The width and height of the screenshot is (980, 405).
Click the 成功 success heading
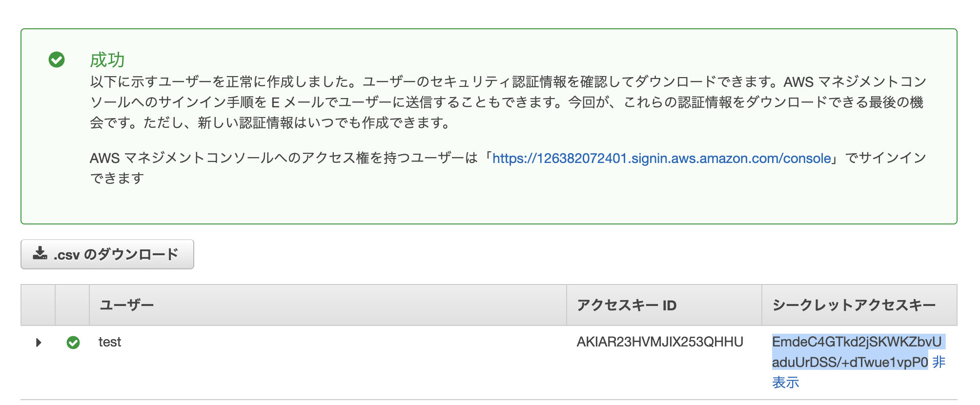point(107,60)
